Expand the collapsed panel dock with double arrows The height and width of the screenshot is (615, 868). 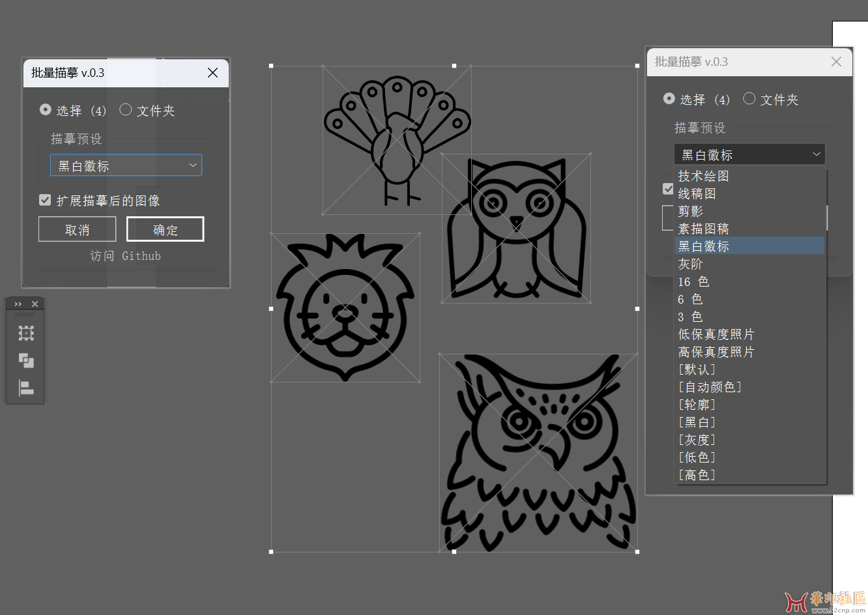coord(18,304)
